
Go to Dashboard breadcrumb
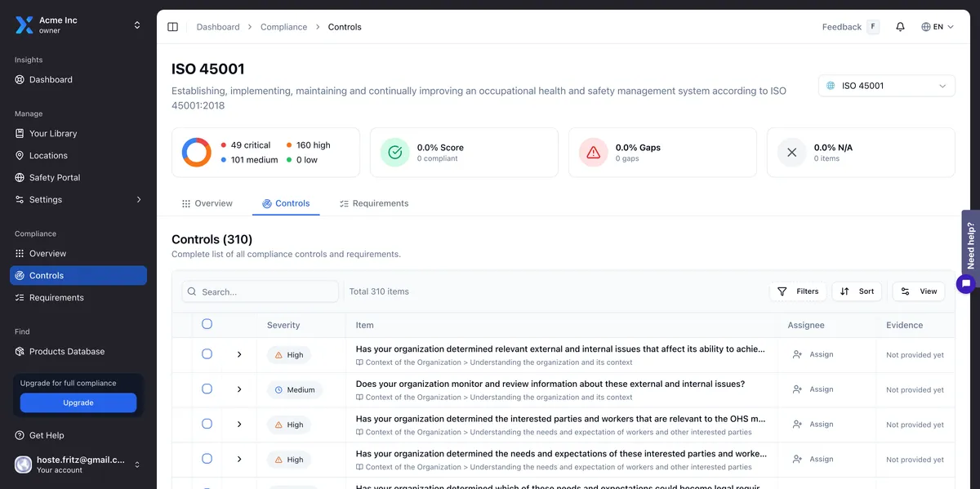tap(218, 27)
